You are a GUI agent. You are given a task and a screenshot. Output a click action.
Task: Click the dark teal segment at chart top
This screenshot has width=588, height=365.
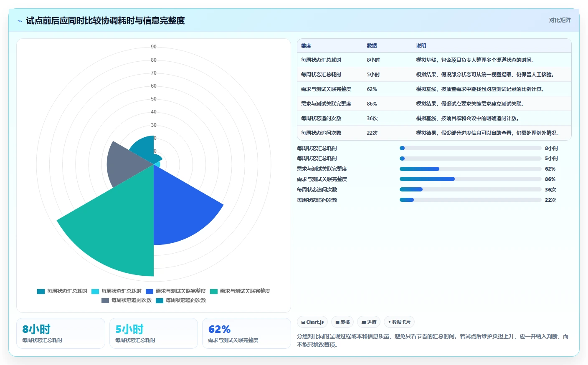(x=144, y=148)
